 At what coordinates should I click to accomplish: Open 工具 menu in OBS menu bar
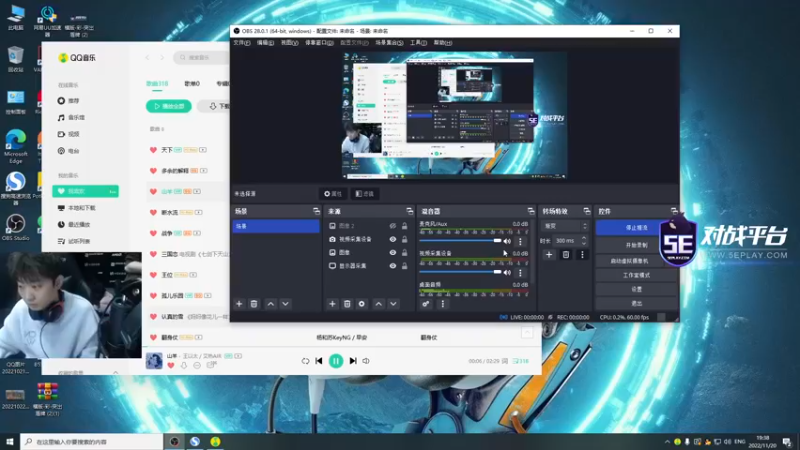(x=418, y=43)
